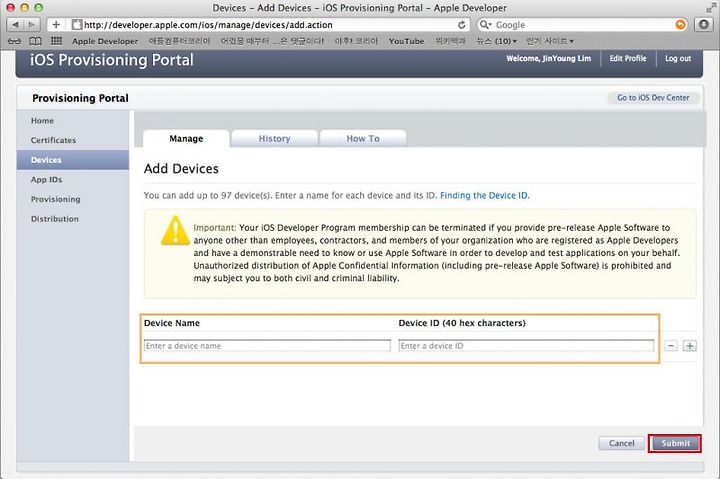This screenshot has height=479, width=720.
Task: Go forward with the Safari forward arrow
Action: click(x=32, y=25)
